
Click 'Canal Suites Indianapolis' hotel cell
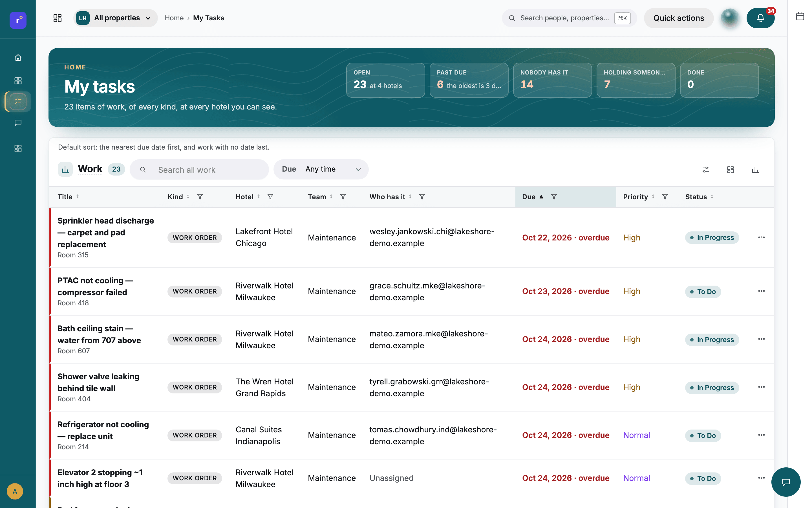(259, 435)
